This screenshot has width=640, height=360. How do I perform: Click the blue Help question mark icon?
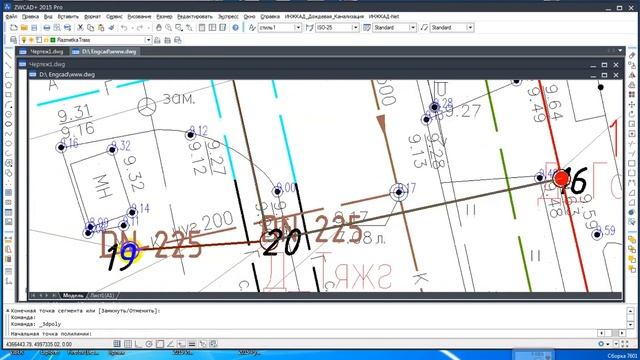[x=236, y=27]
